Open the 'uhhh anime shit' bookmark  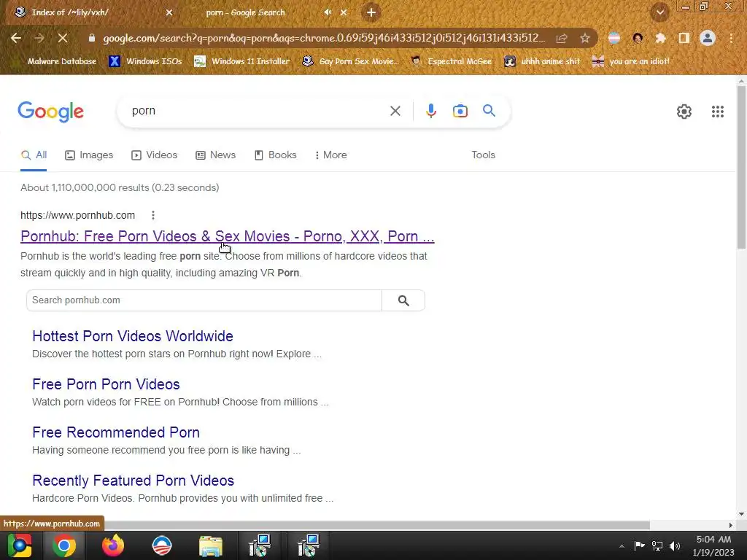click(x=542, y=61)
